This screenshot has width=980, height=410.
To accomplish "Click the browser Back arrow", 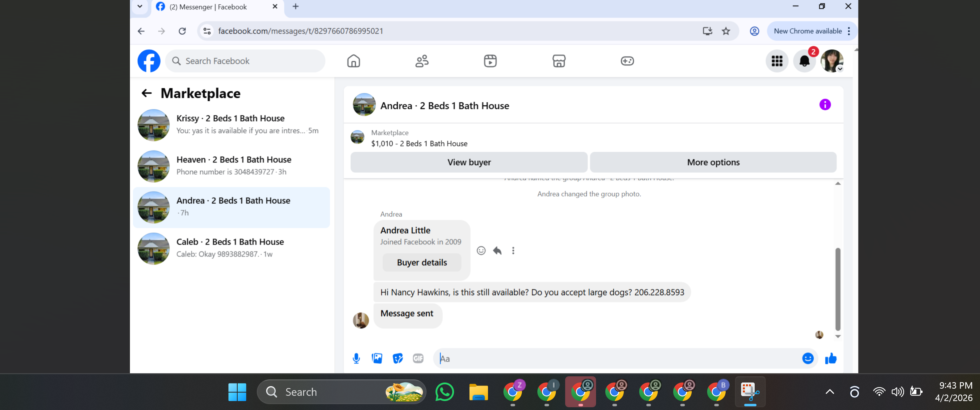I will coord(141,31).
